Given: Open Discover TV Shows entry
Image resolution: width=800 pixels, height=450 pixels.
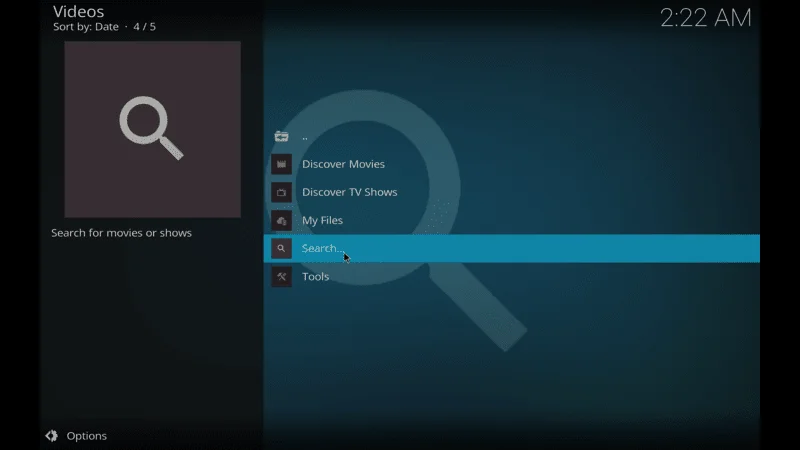Looking at the screenshot, I should pyautogui.click(x=511, y=192).
